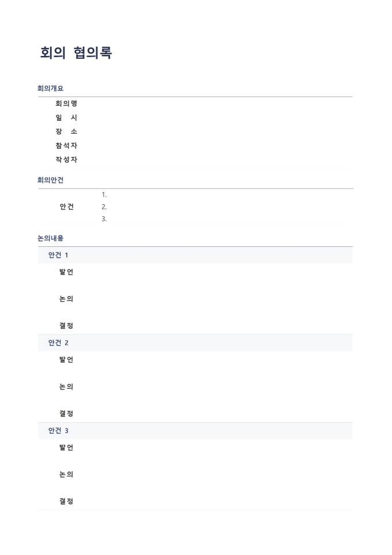Image resolution: width=392 pixels, height=555 pixels.
Task: Select the 안건 1 header row
Action: (x=58, y=255)
